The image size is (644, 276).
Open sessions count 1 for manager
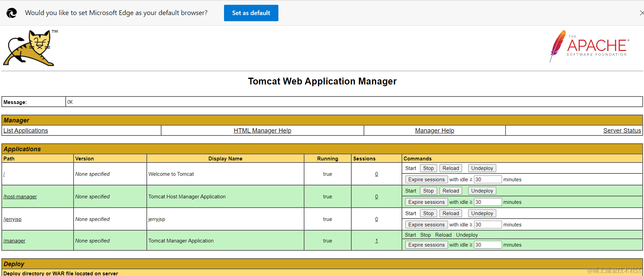377,241
